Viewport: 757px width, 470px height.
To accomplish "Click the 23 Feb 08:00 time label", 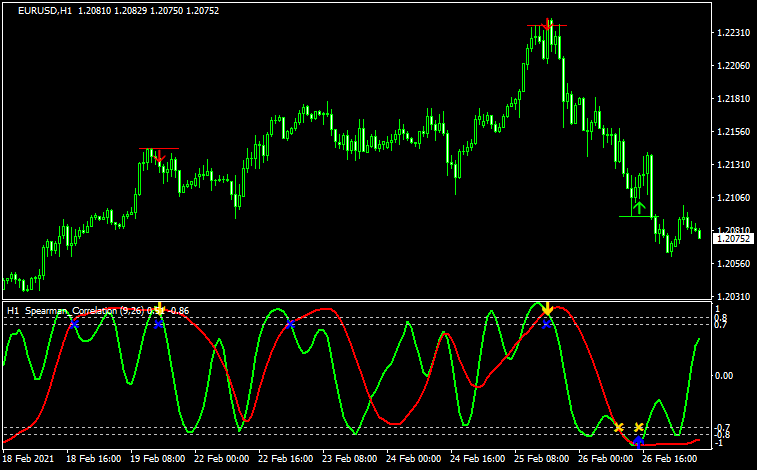I will pos(348,458).
